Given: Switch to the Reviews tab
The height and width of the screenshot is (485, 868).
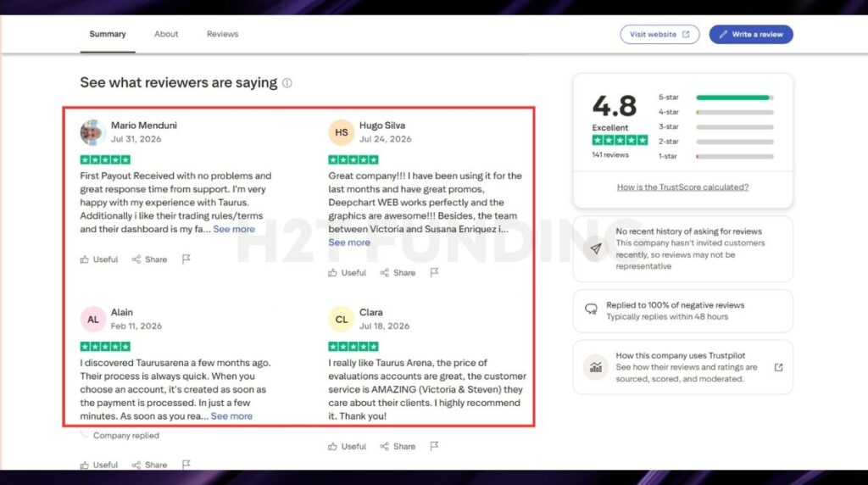Looking at the screenshot, I should (223, 34).
